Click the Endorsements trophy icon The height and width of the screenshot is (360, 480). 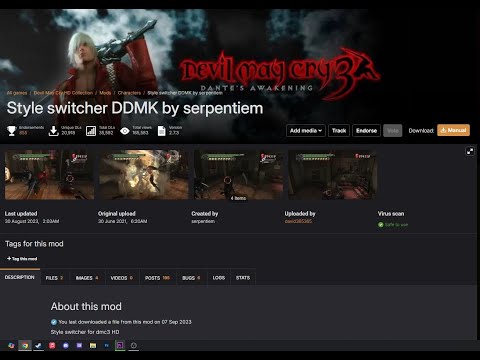point(12,131)
